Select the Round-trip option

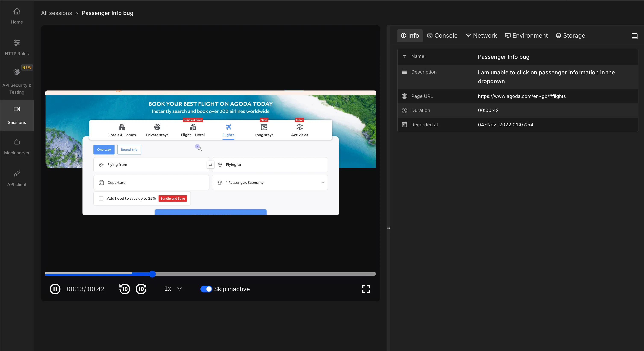(x=129, y=150)
